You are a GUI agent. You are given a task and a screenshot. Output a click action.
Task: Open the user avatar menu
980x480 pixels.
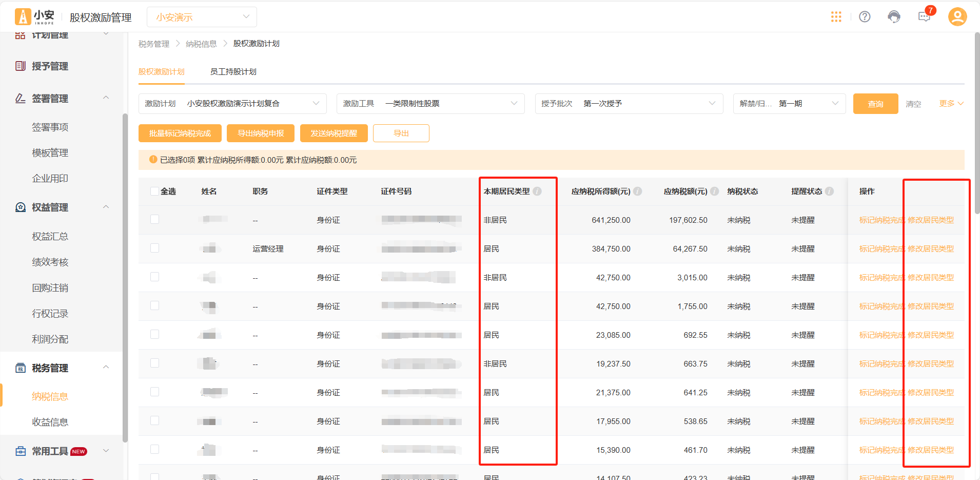point(957,17)
